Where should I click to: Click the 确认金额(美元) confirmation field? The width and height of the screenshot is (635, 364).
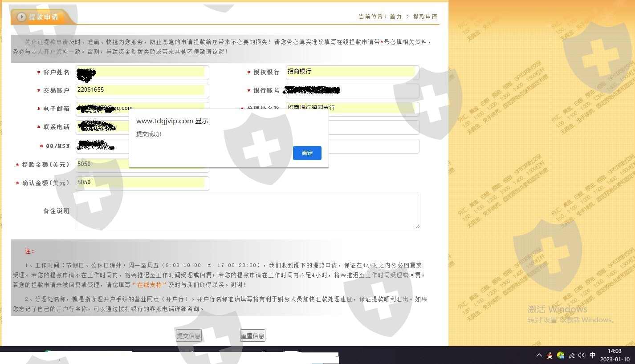coord(142,183)
